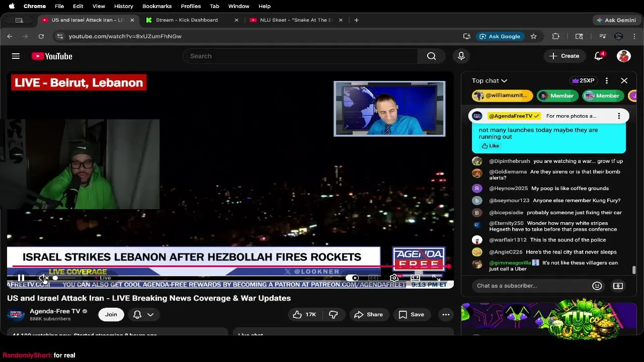
Task: Reload the page
Action: (41, 36)
